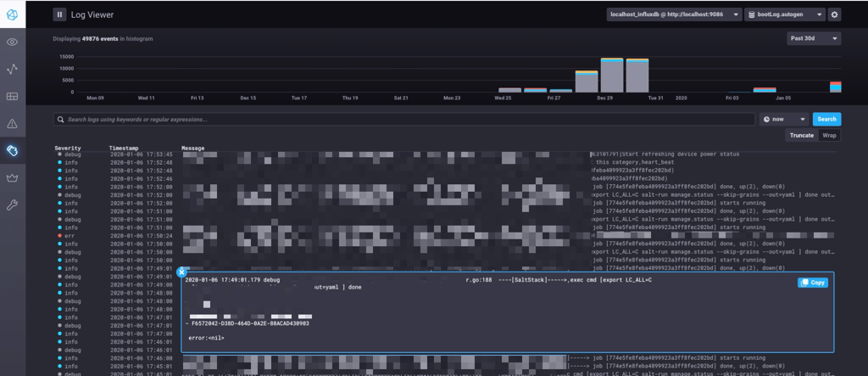Viewport: 868px width, 376px height.
Task: Click the debug label at 17:53:45
Action: click(73, 154)
